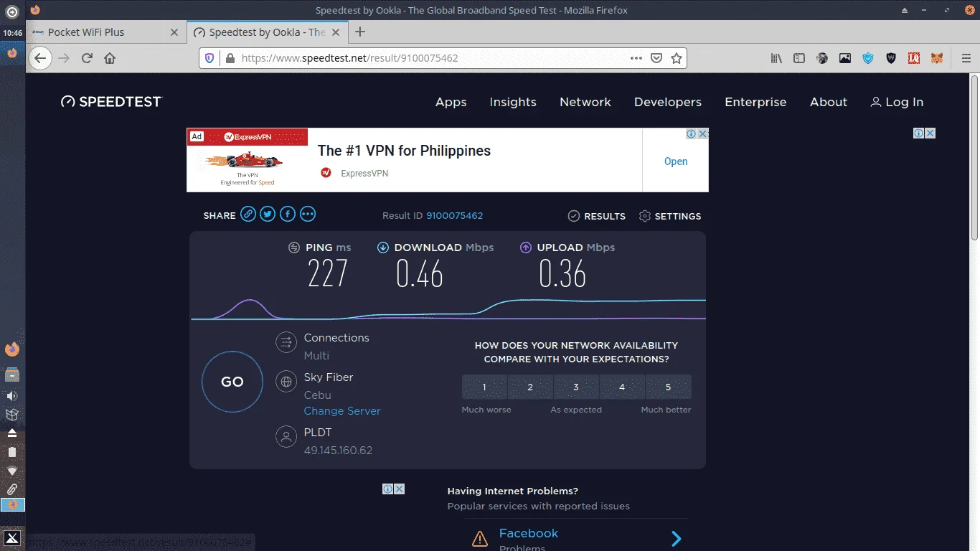Click the back arrow in Firefox toolbar
980x551 pixels.
pyautogui.click(x=40, y=58)
